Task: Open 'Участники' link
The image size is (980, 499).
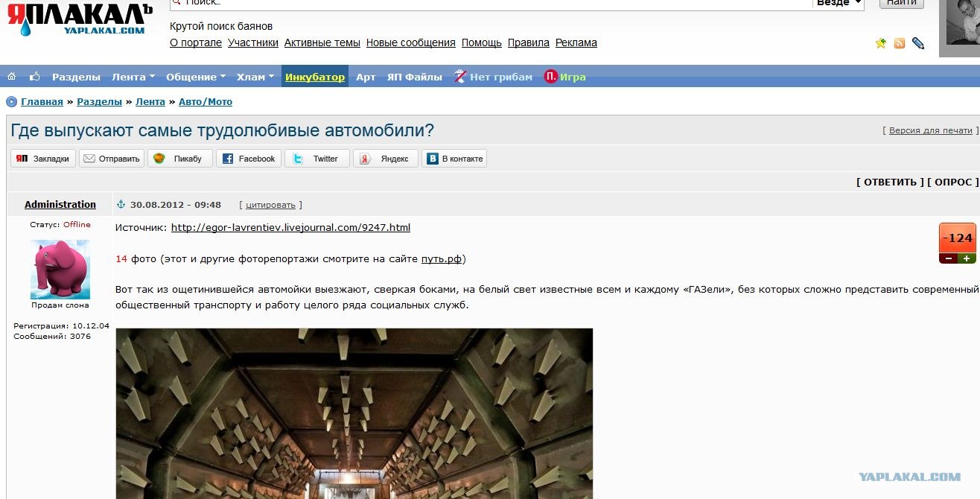Action: click(253, 42)
